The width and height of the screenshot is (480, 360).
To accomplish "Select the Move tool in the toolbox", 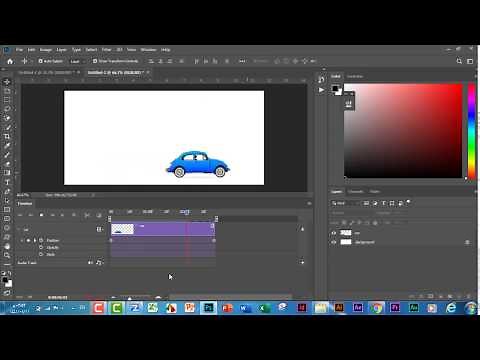I will coord(7,82).
